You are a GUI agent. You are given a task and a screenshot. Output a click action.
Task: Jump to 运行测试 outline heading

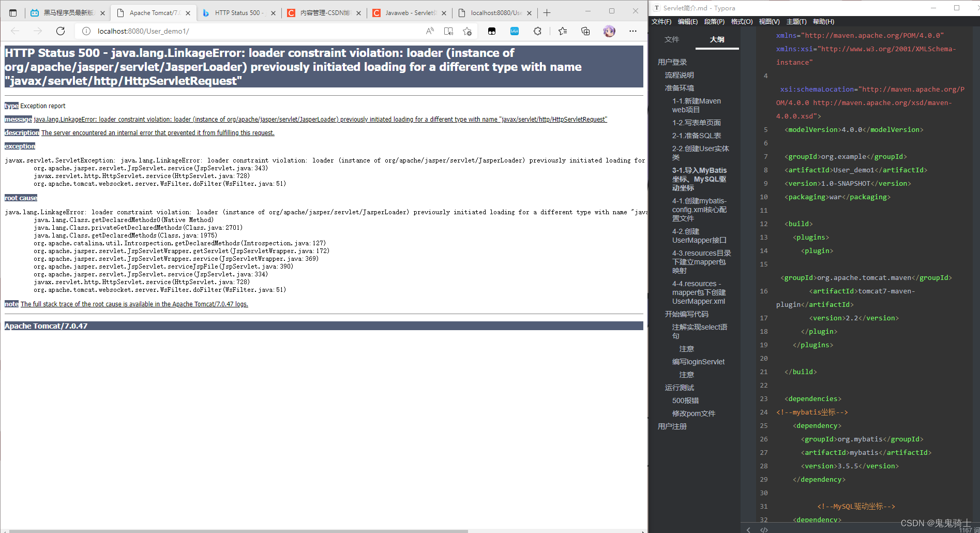680,388
